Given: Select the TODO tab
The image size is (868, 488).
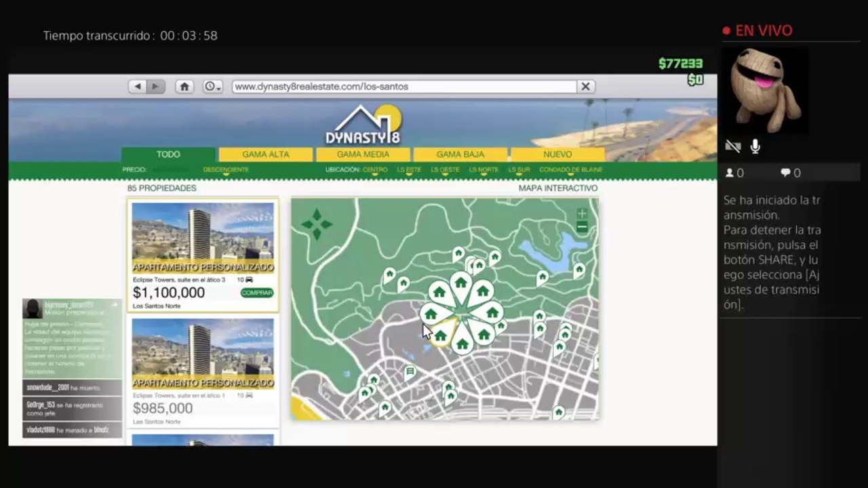Looking at the screenshot, I should tap(168, 155).
